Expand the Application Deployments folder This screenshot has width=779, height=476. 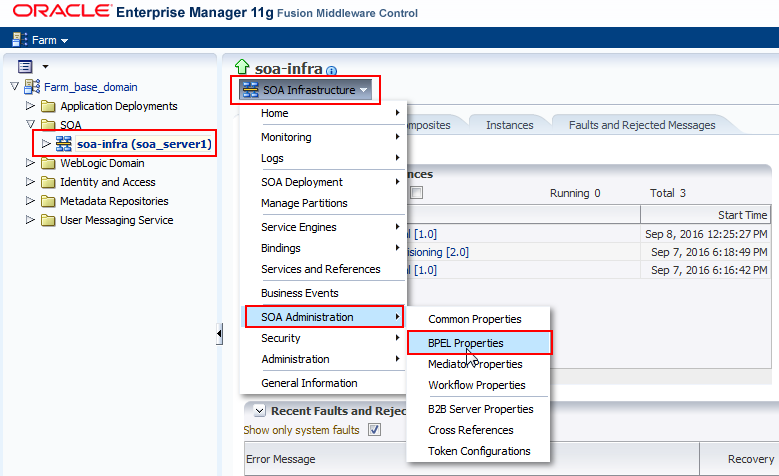tap(30, 105)
